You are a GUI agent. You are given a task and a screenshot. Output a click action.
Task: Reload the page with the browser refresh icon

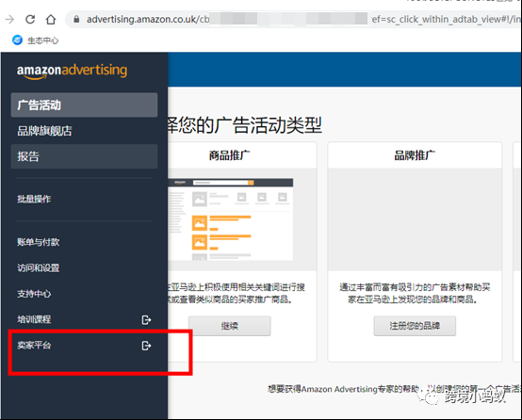tap(30, 19)
